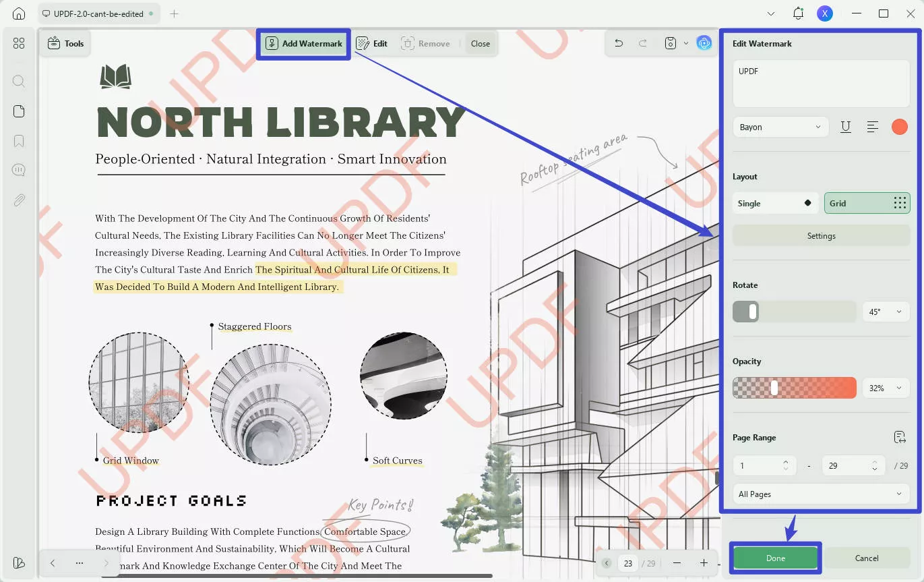Viewport: 924px width, 582px height.
Task: Open the UPDF AI assistant icon
Action: click(x=704, y=43)
